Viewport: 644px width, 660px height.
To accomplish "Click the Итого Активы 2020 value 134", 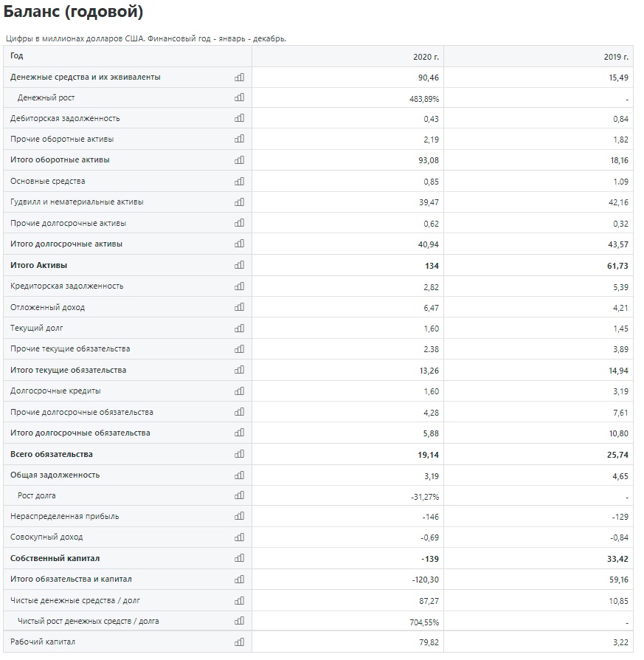I will (x=432, y=266).
